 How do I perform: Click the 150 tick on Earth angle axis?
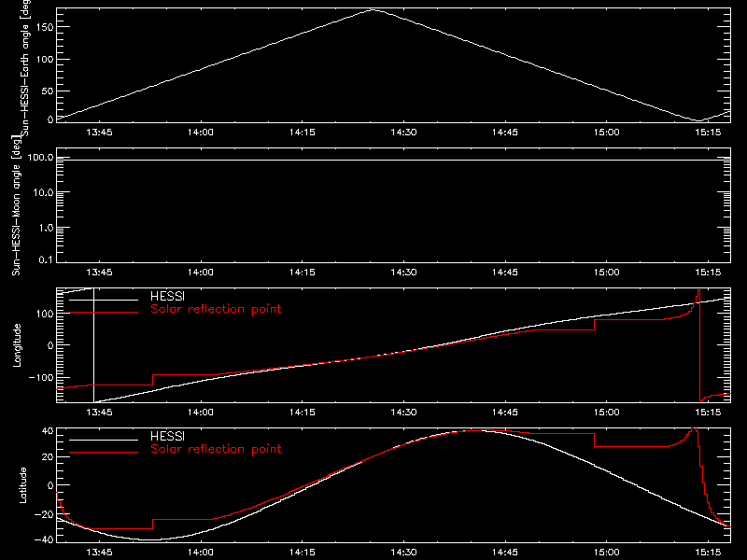[45, 27]
